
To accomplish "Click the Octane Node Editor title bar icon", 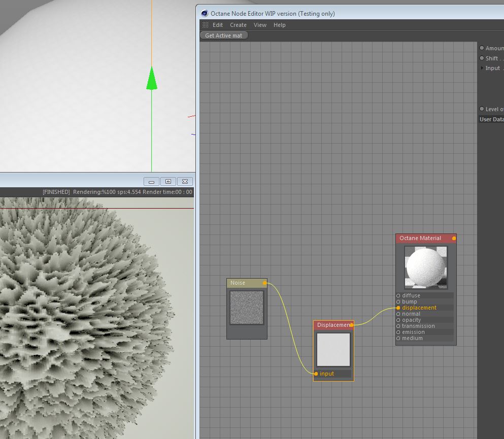I will pyautogui.click(x=205, y=14).
